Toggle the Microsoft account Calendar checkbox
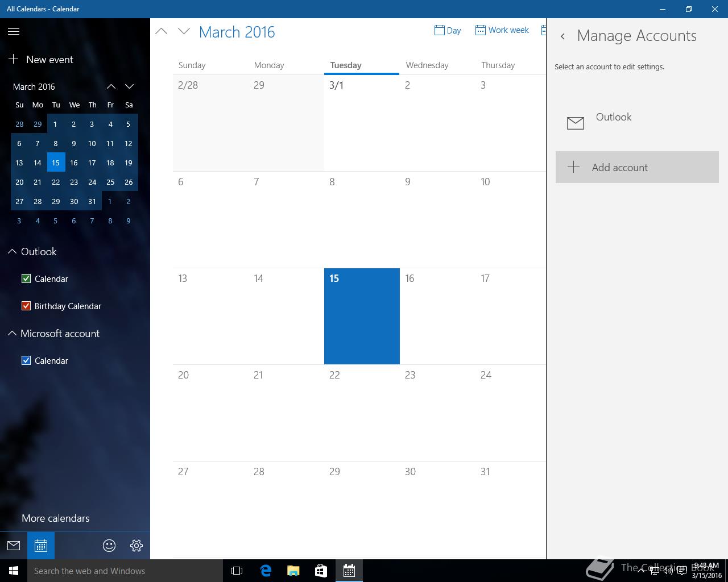 [x=26, y=360]
